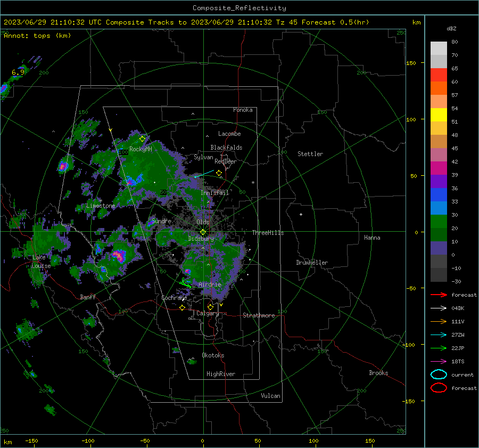Click the Composite_Reflectivity title
The width and height of the screenshot is (479, 448).
pos(240,8)
